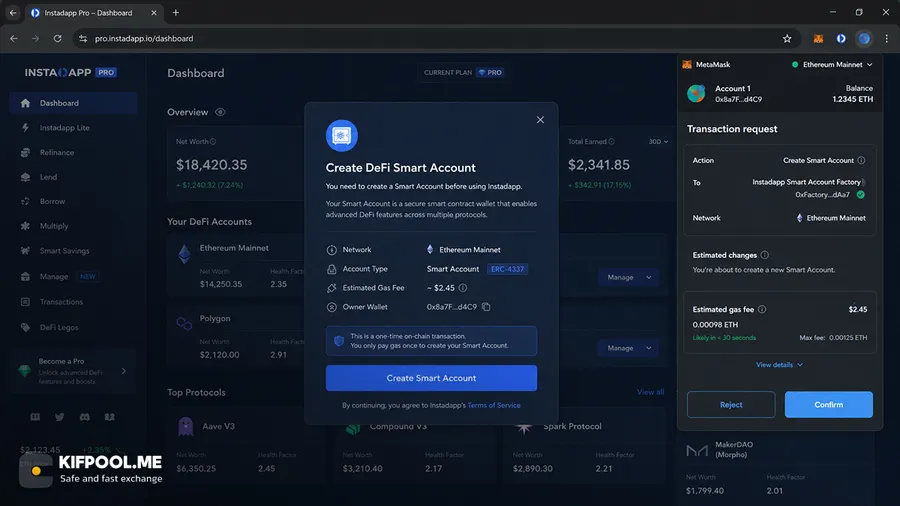900x506 pixels.
Task: Click MetaMask Estimated gas fee info icon
Action: (x=762, y=310)
